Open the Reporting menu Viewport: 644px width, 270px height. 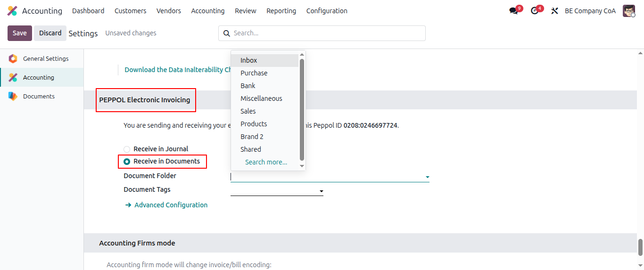point(281,11)
